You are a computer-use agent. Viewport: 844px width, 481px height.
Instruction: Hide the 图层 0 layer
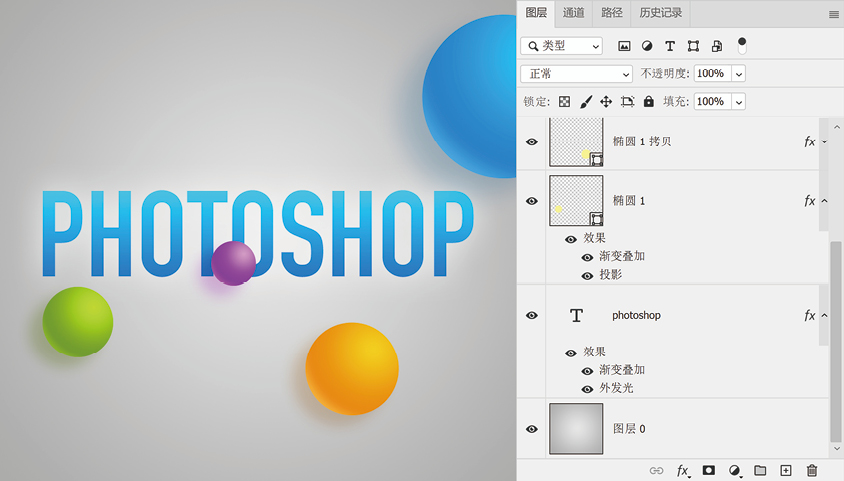[x=532, y=429]
